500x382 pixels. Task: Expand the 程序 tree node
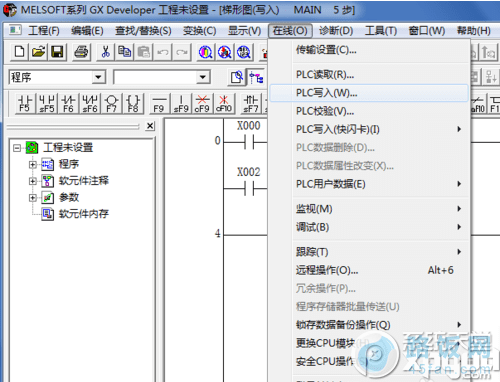coord(33,164)
